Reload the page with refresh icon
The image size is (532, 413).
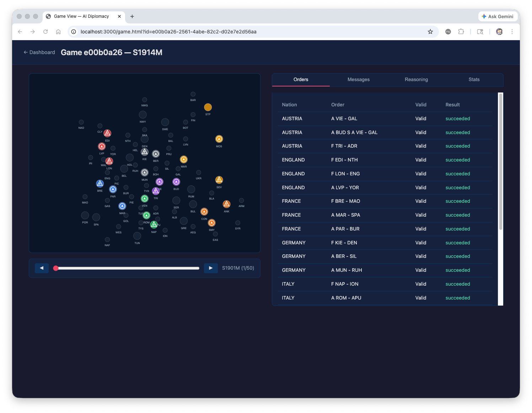click(45, 32)
